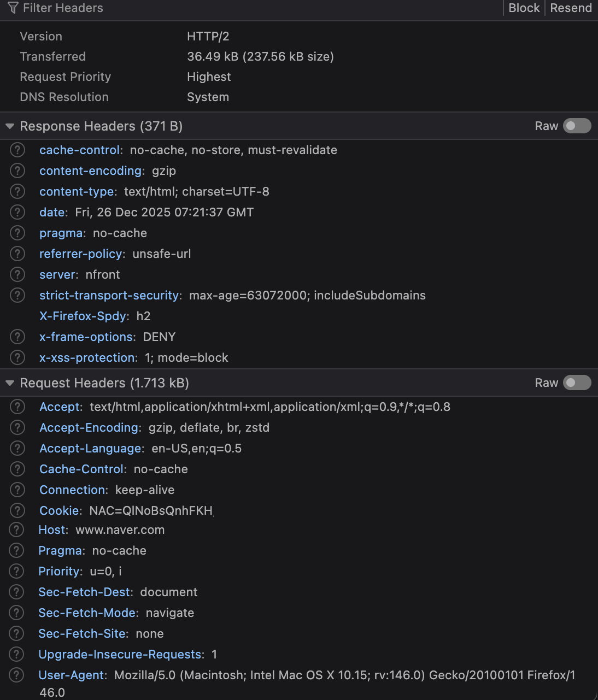
Task: Type in the Filter Headers field
Action: click(x=219, y=8)
